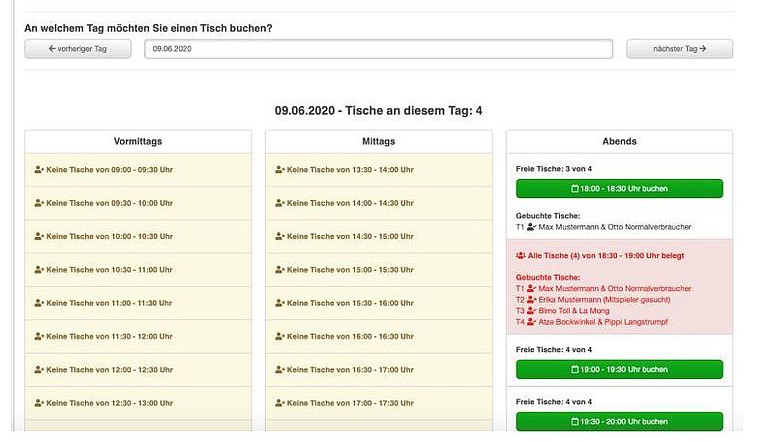Book the 18:00 - 18:30 Uhr slot
This screenshot has width=769, height=442.
point(619,188)
